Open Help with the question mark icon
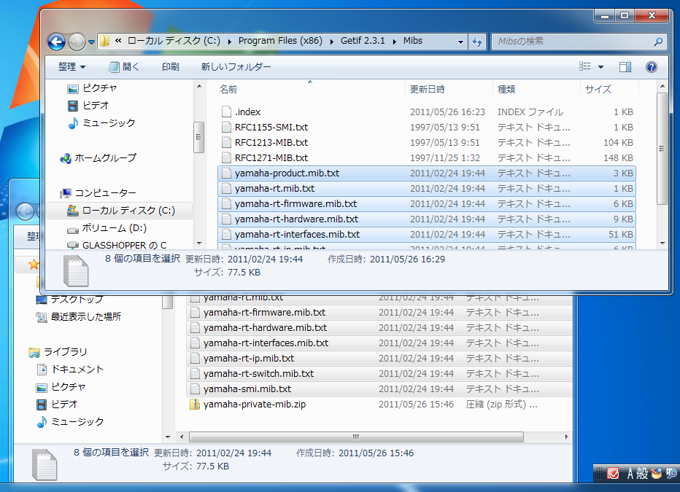Viewport: 680px width, 492px height. pos(651,67)
